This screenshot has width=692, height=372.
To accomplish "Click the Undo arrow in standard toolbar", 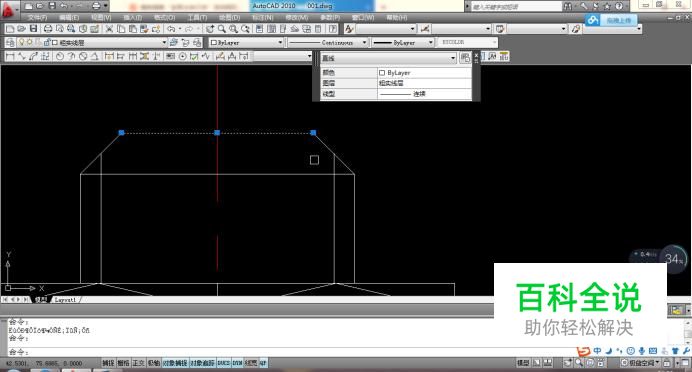I will coord(171,29).
